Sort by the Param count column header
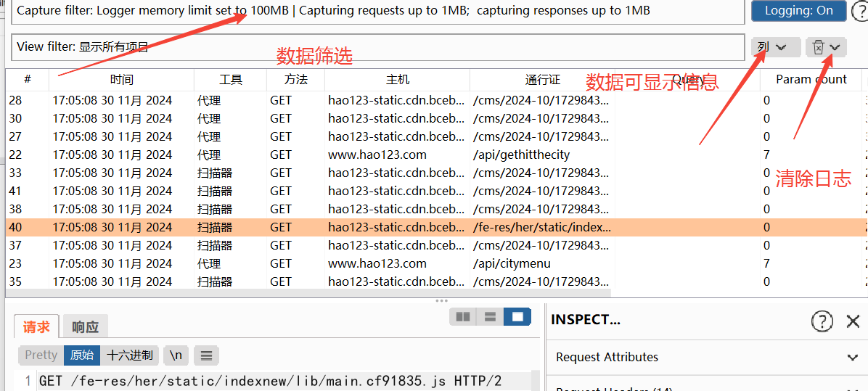The image size is (868, 391). (x=811, y=80)
